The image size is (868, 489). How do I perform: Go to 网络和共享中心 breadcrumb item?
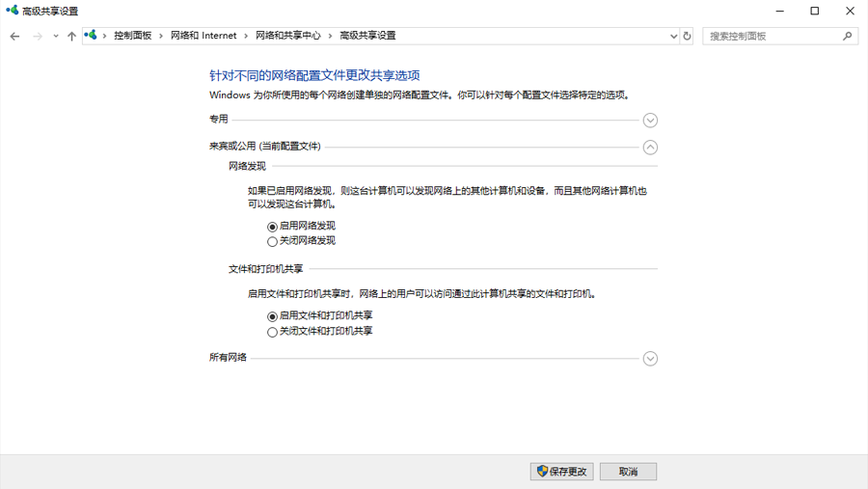click(287, 36)
